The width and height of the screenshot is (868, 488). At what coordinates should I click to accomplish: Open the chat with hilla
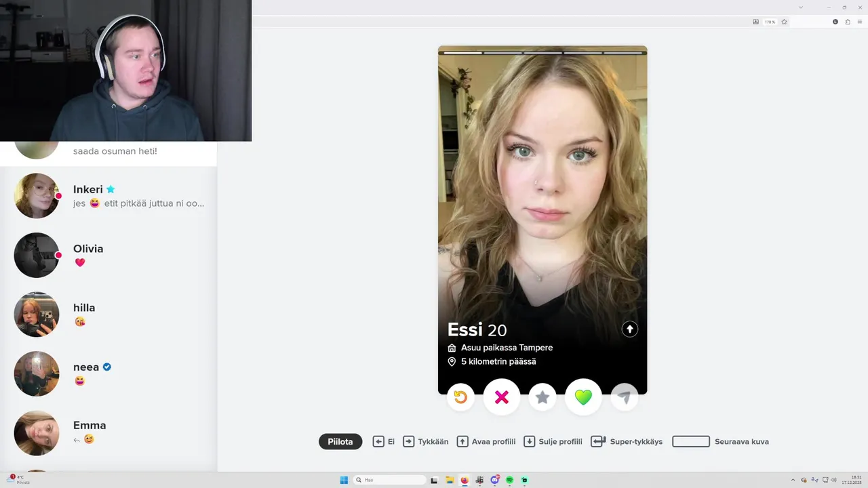pyautogui.click(x=108, y=314)
